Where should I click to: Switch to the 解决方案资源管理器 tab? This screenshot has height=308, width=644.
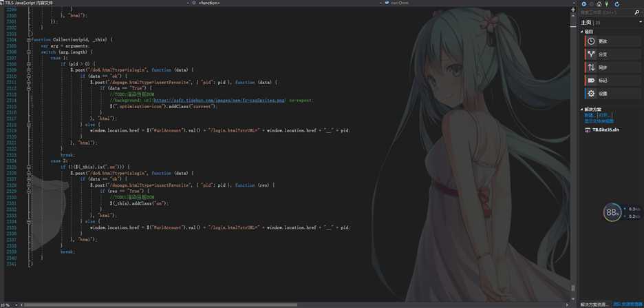click(596, 305)
